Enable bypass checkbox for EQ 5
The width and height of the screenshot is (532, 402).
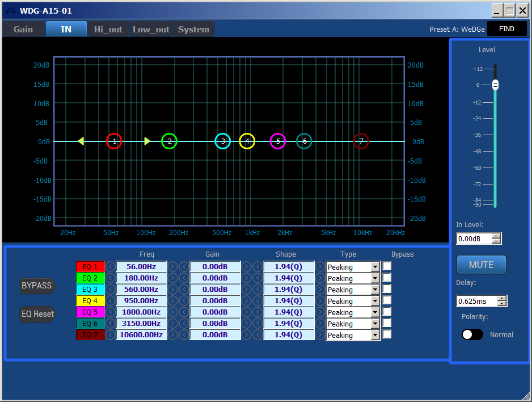(387, 311)
